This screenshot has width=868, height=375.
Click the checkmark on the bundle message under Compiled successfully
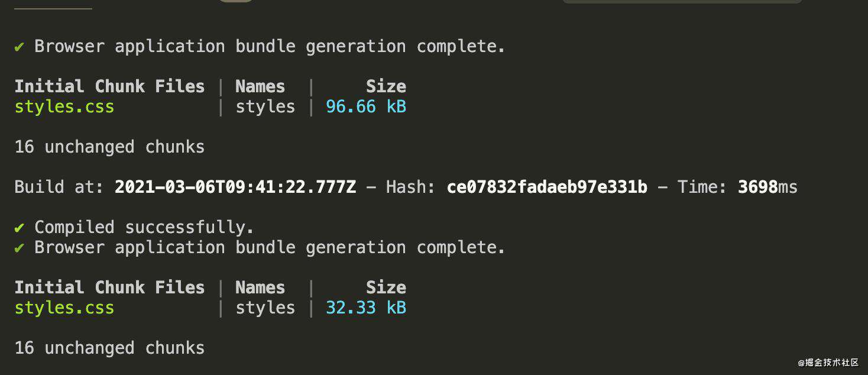[x=20, y=248]
